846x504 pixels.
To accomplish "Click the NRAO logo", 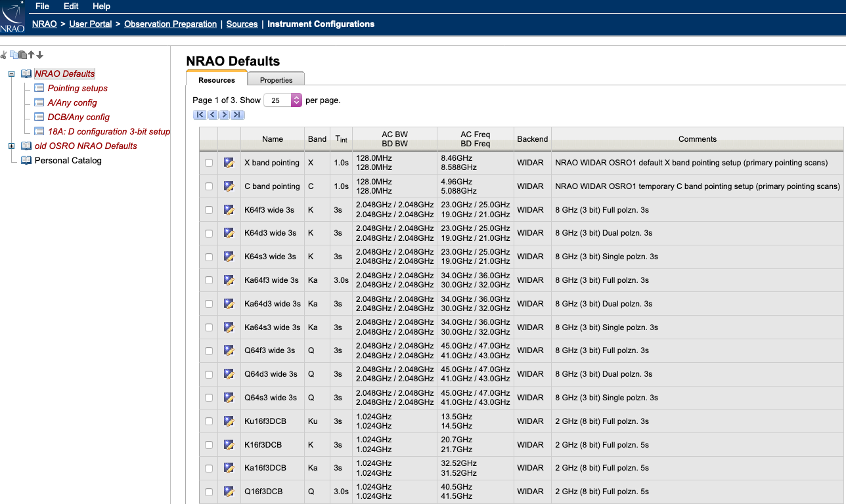I will click(x=12, y=18).
